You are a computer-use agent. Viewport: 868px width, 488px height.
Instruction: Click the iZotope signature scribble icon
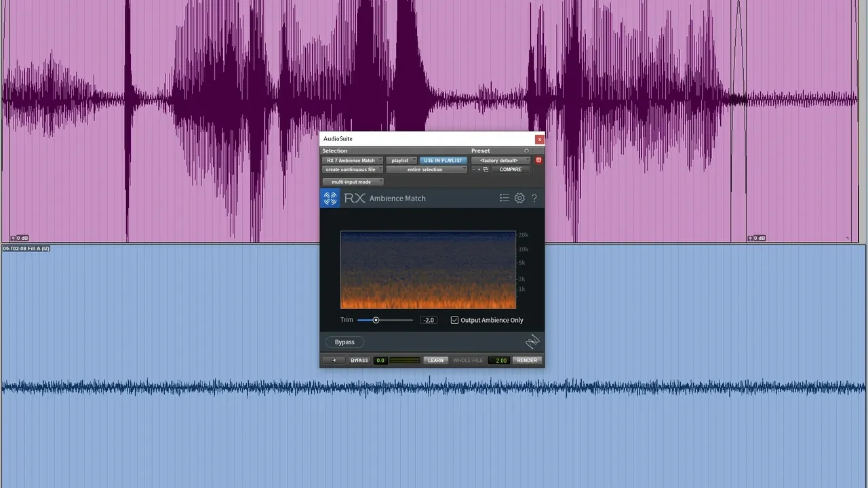tap(532, 341)
